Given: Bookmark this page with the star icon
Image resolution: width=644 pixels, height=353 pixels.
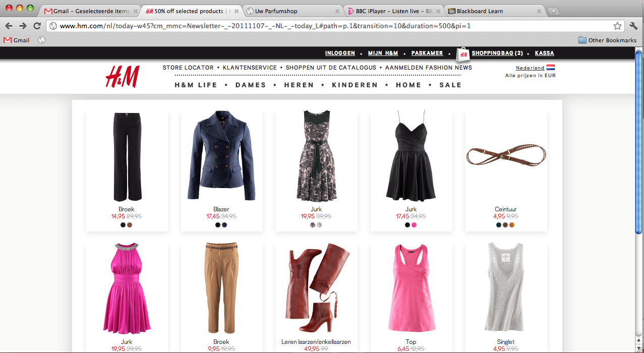Looking at the screenshot, I should (617, 25).
